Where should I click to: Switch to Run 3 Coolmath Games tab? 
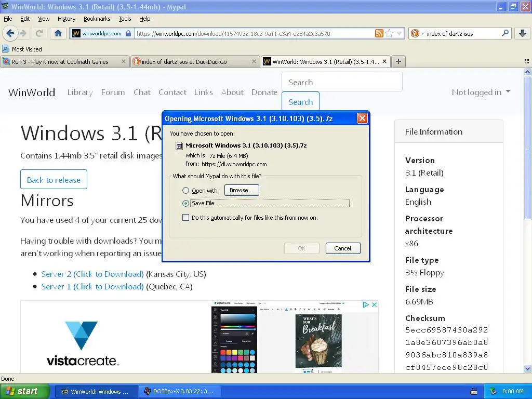tap(64, 61)
